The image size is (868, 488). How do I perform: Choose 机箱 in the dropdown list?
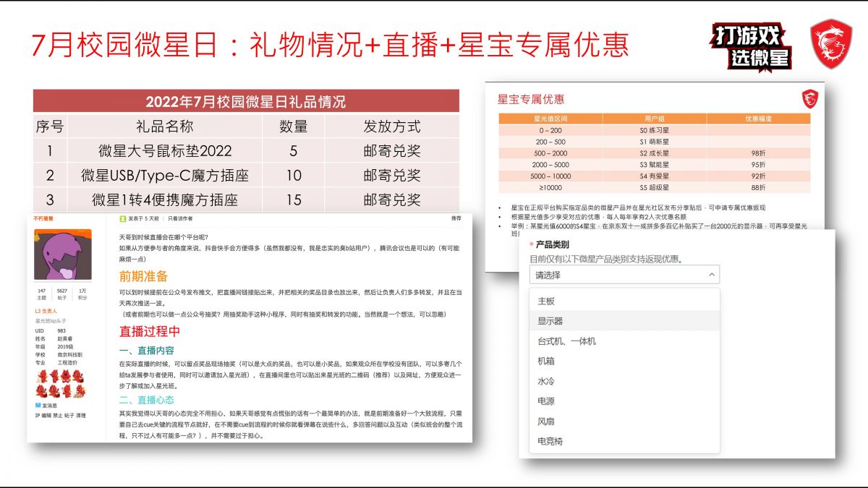click(x=624, y=361)
